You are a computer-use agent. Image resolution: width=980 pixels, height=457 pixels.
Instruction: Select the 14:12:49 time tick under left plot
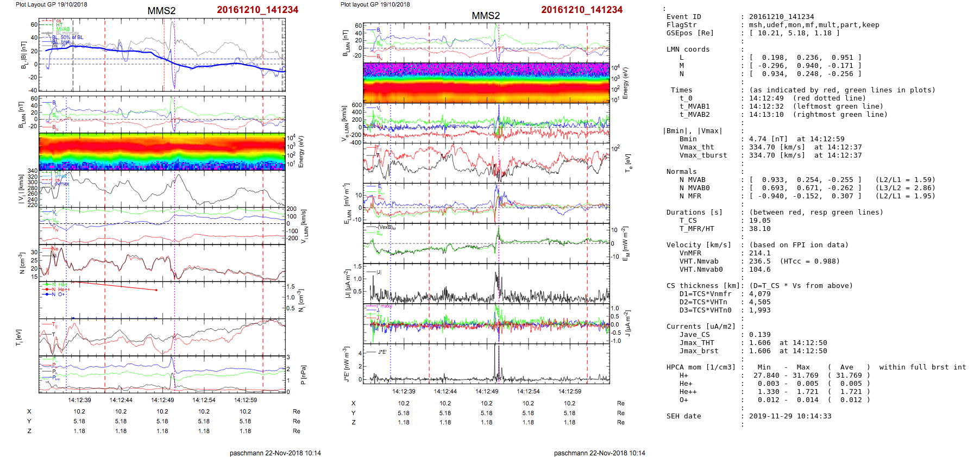click(162, 400)
